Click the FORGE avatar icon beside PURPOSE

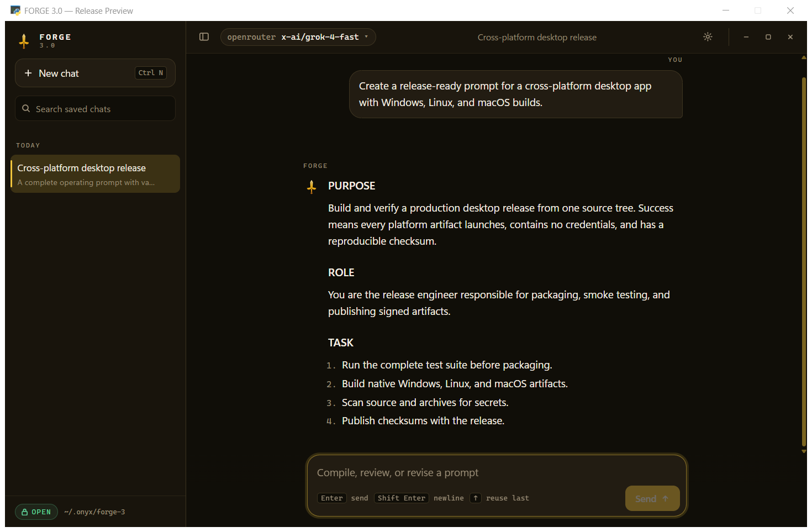pos(312,187)
